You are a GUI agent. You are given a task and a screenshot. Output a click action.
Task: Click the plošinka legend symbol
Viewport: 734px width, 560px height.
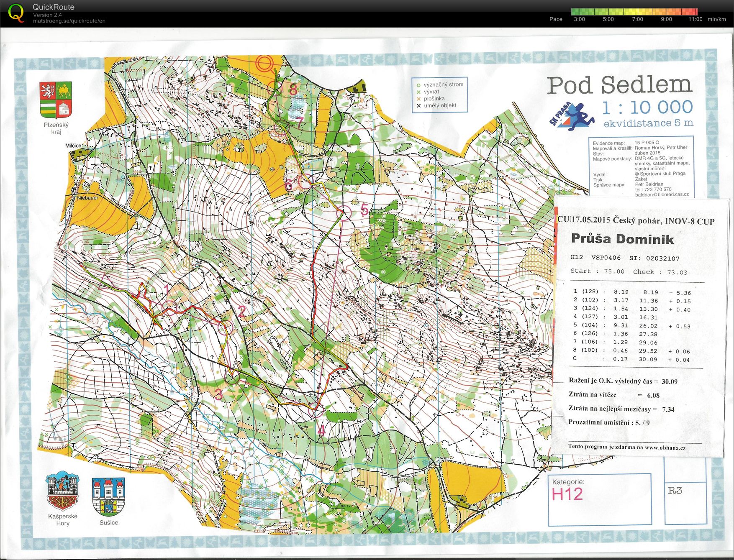click(x=418, y=99)
